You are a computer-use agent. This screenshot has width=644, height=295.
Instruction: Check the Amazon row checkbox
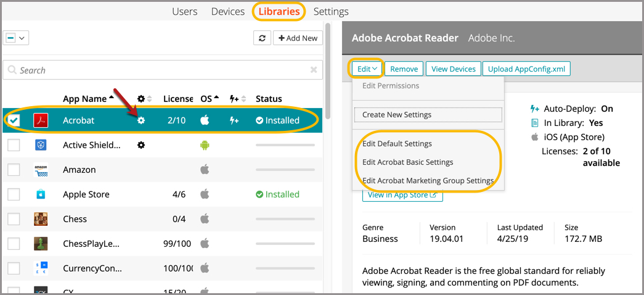(x=14, y=170)
